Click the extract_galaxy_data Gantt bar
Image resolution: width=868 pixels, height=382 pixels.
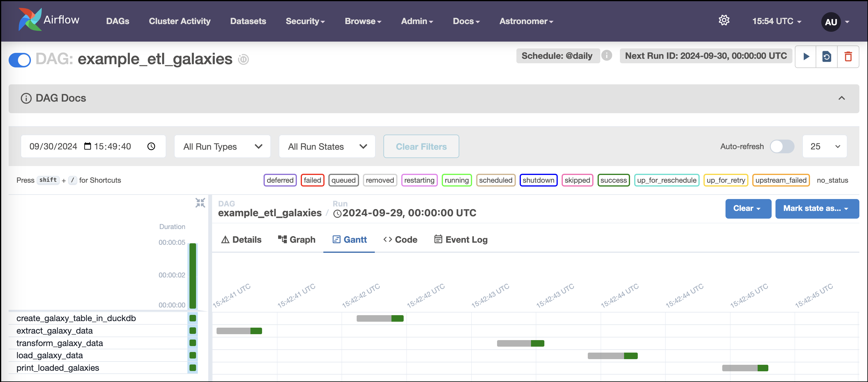[239, 331]
